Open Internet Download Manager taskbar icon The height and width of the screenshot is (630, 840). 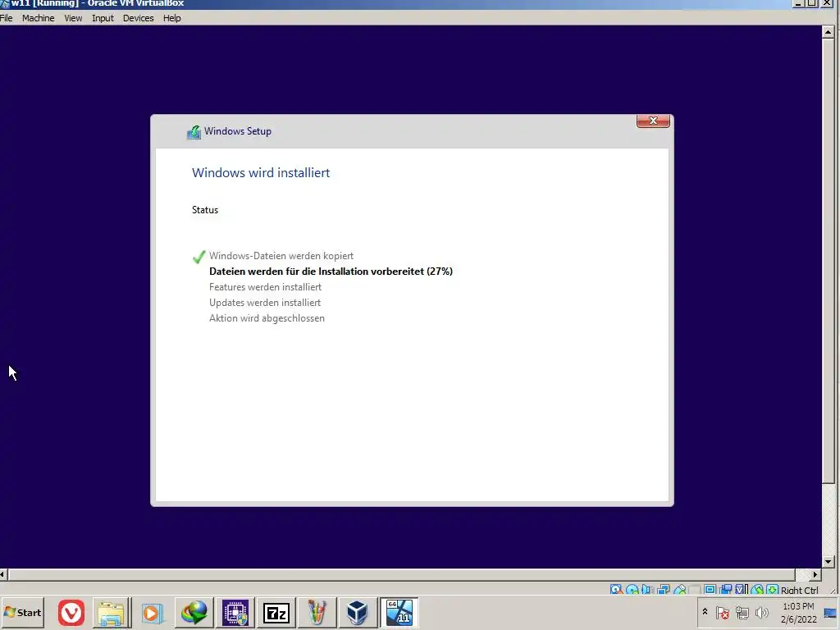pos(194,612)
